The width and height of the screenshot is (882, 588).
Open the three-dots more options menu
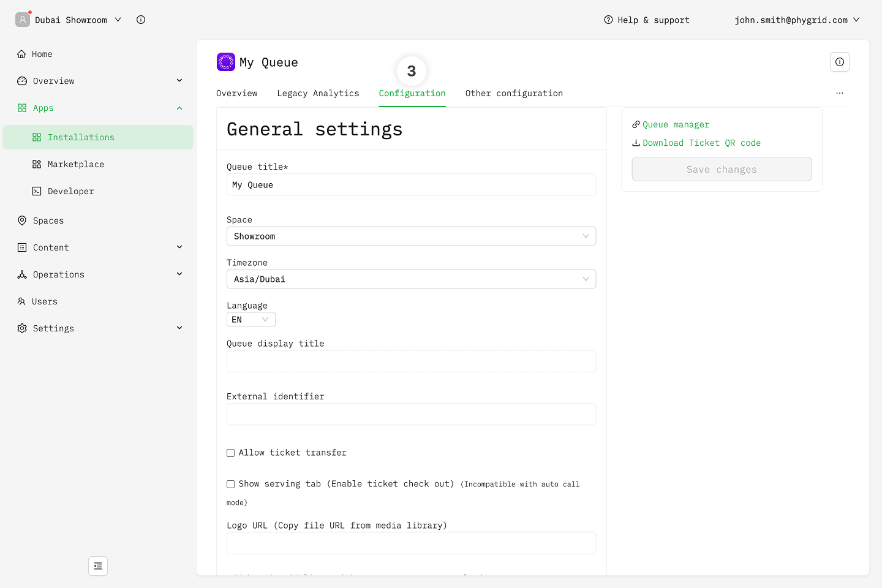839,93
